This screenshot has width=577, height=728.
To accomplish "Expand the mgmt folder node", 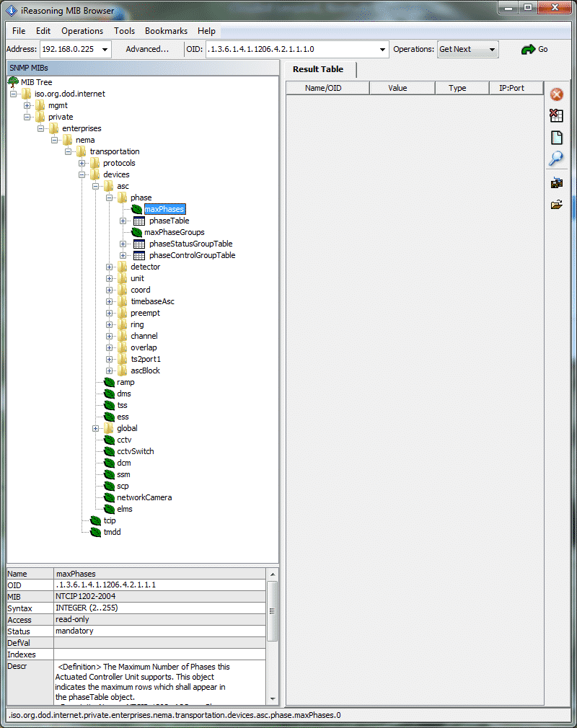I will (x=27, y=105).
